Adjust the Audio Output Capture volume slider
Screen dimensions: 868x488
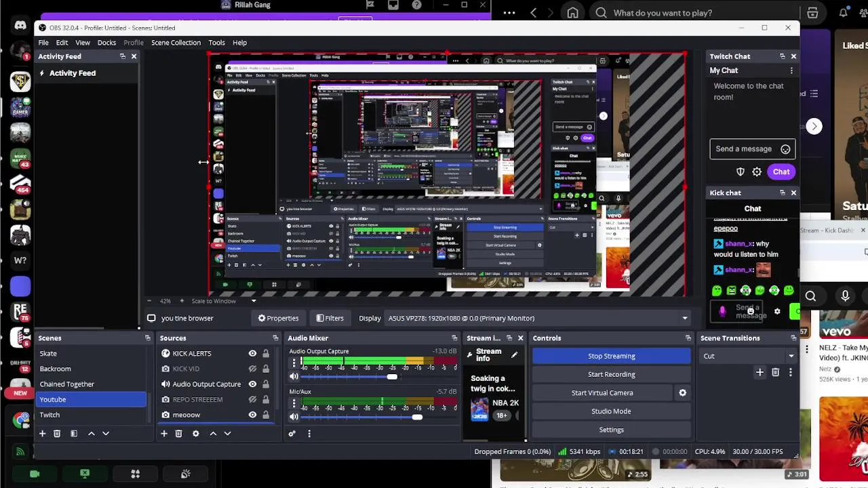[392, 377]
